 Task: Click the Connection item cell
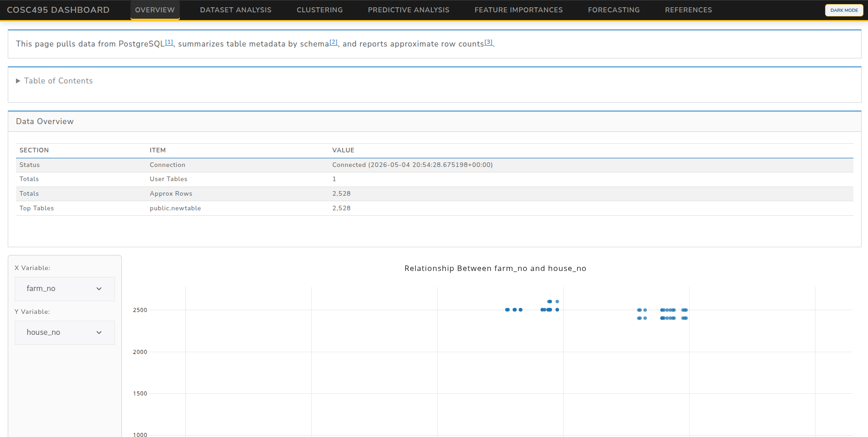167,165
